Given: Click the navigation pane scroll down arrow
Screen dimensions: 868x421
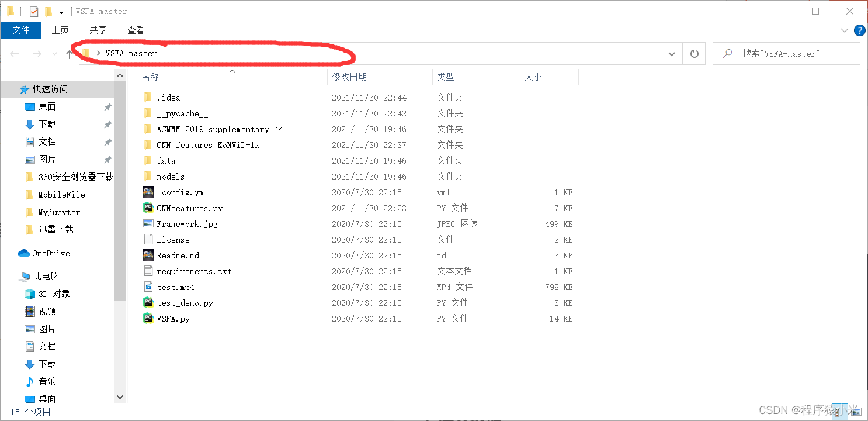Looking at the screenshot, I should [x=120, y=397].
